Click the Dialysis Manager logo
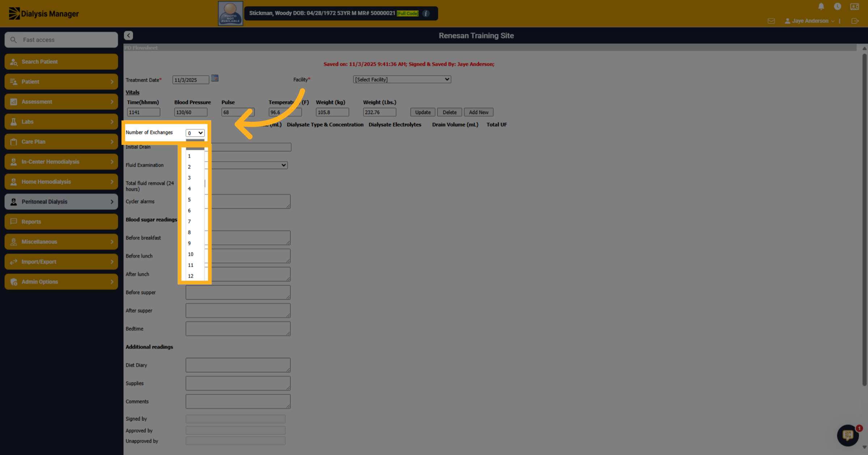This screenshot has width=868, height=455. (x=44, y=13)
